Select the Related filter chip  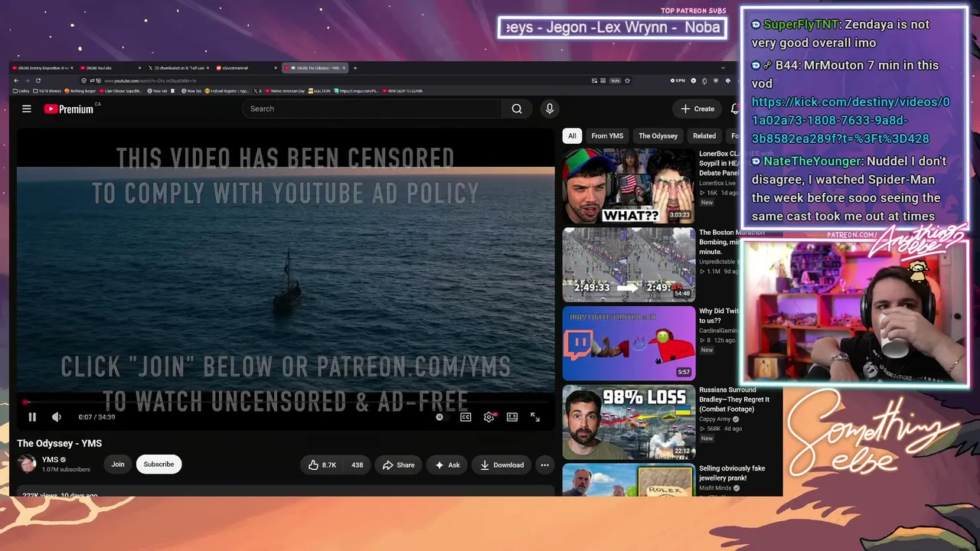[704, 136]
